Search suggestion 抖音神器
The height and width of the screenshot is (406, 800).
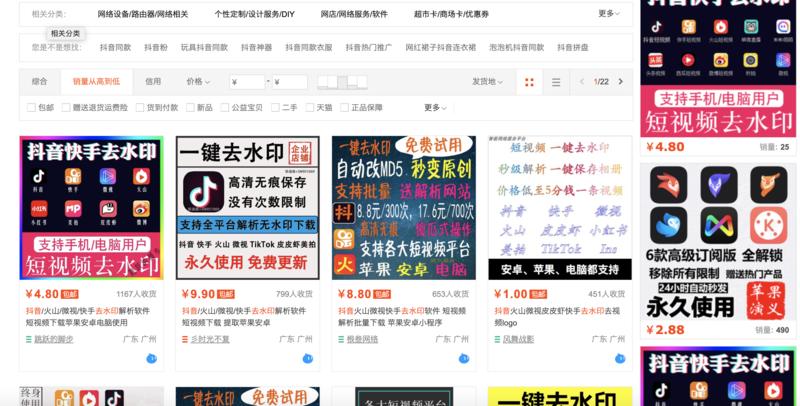257,47
